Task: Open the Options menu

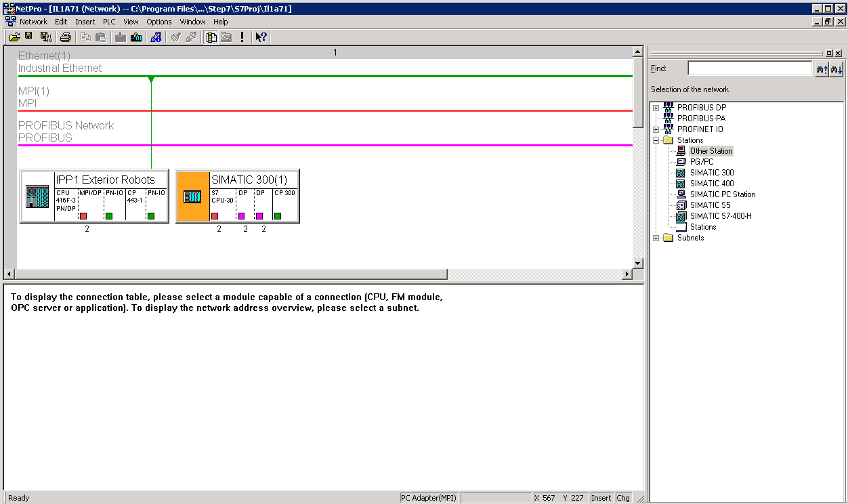Action: tap(159, 22)
